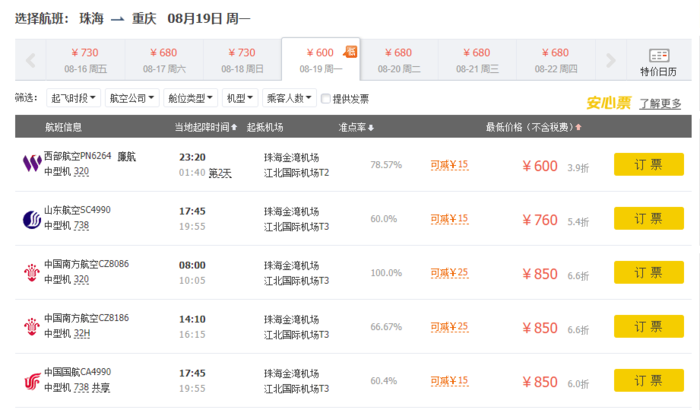
Task: Open the 航空公司 filter dropdown
Action: (x=132, y=98)
